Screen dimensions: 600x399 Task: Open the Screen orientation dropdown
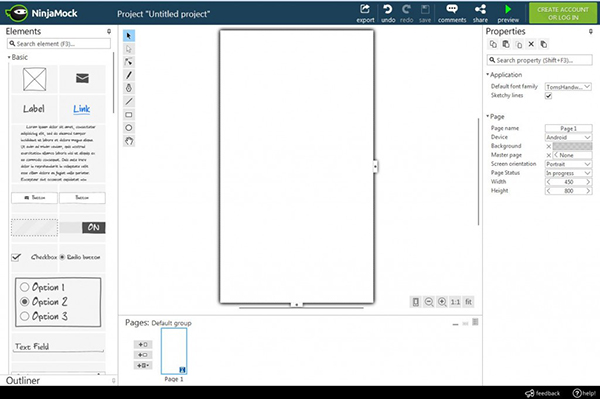click(568, 164)
